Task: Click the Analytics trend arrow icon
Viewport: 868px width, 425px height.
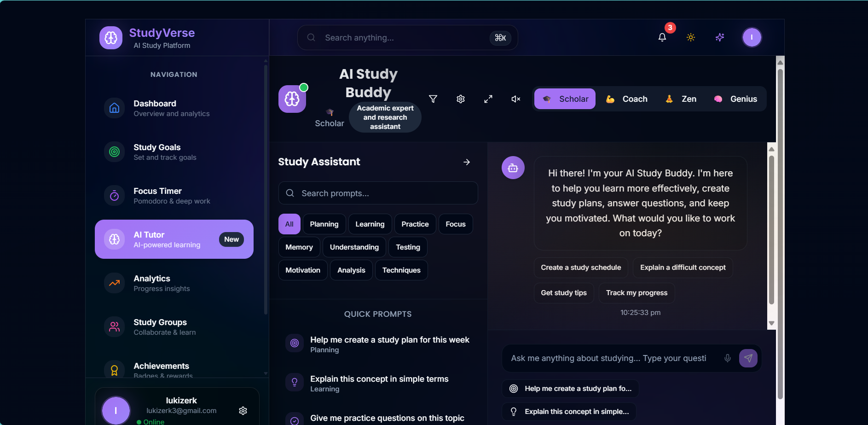Action: [115, 283]
